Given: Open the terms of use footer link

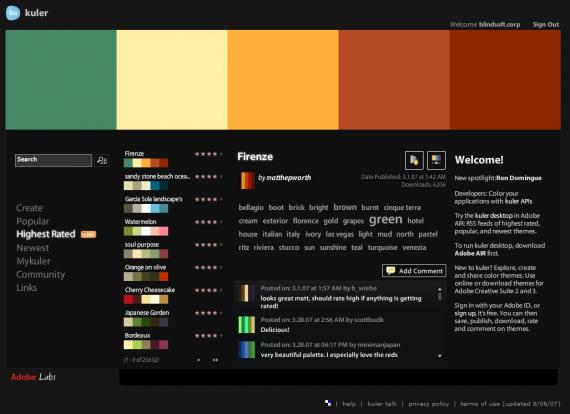Looking at the screenshot, I should (x=510, y=404).
